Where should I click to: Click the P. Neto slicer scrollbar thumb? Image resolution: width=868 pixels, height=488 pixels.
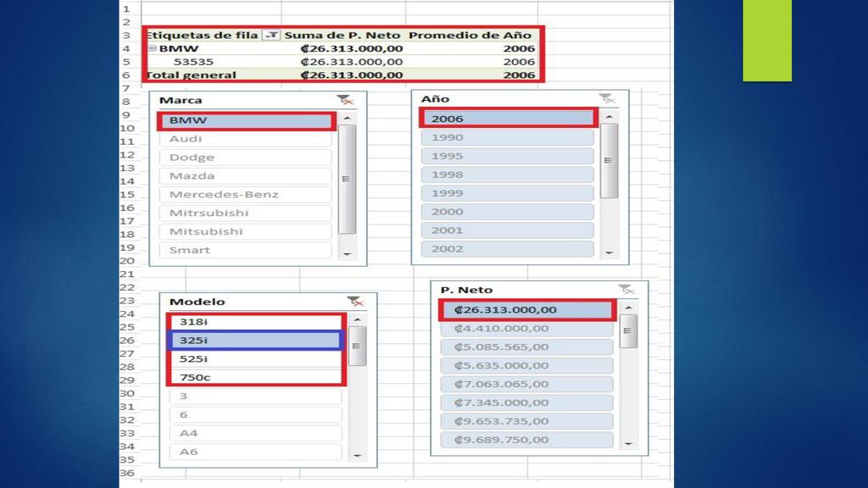pos(628,331)
